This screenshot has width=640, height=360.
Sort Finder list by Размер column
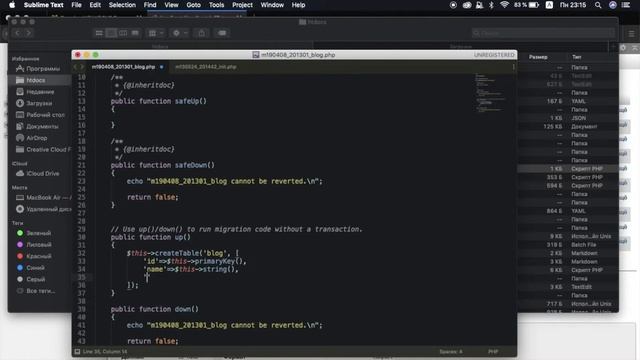click(539, 57)
